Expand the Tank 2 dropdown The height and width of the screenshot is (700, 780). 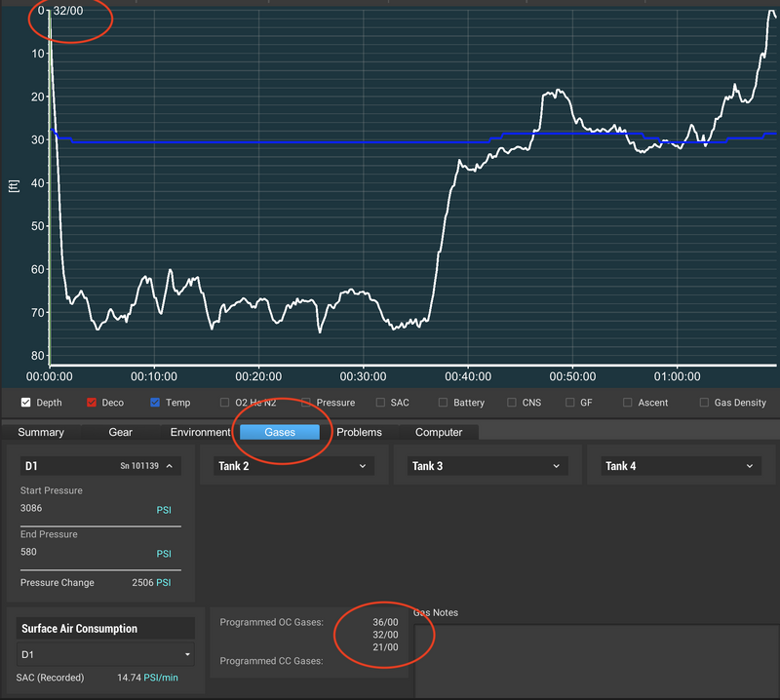click(x=363, y=467)
